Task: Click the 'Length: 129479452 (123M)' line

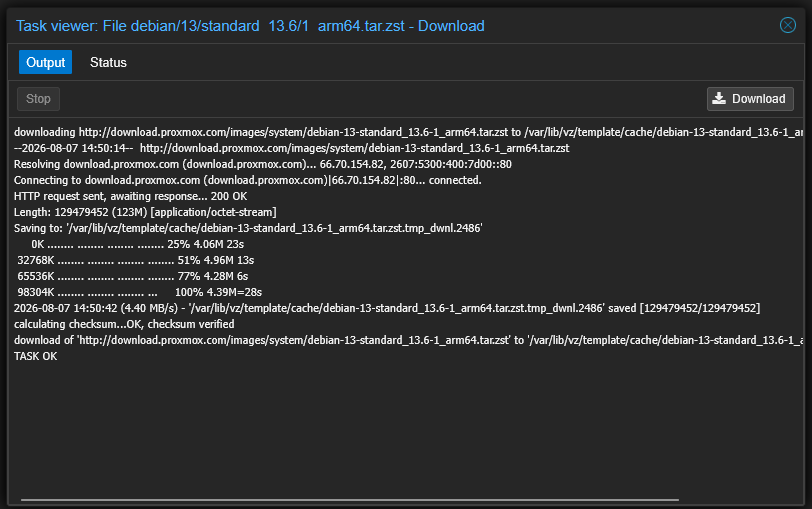Action: [145, 212]
